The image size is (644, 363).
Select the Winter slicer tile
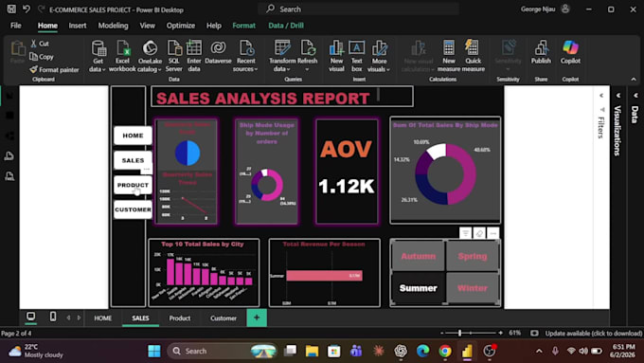pyautogui.click(x=473, y=288)
